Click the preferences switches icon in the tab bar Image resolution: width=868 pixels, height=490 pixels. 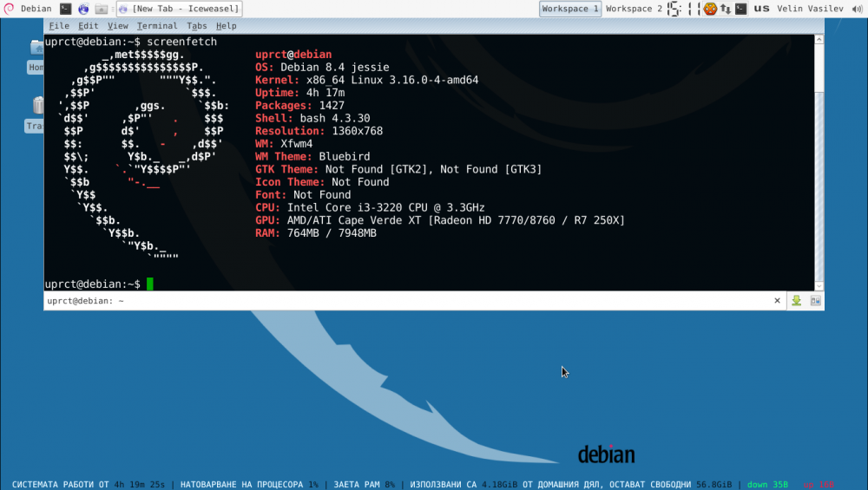[x=815, y=301]
